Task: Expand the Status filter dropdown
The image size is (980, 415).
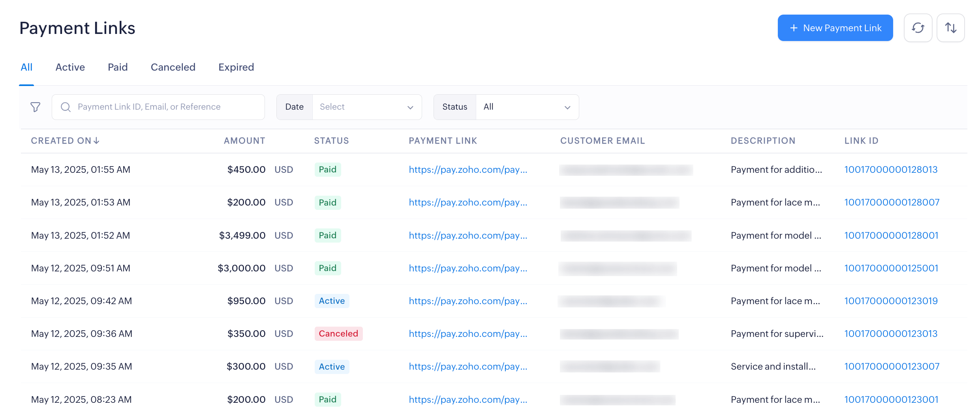Action: [x=527, y=107]
